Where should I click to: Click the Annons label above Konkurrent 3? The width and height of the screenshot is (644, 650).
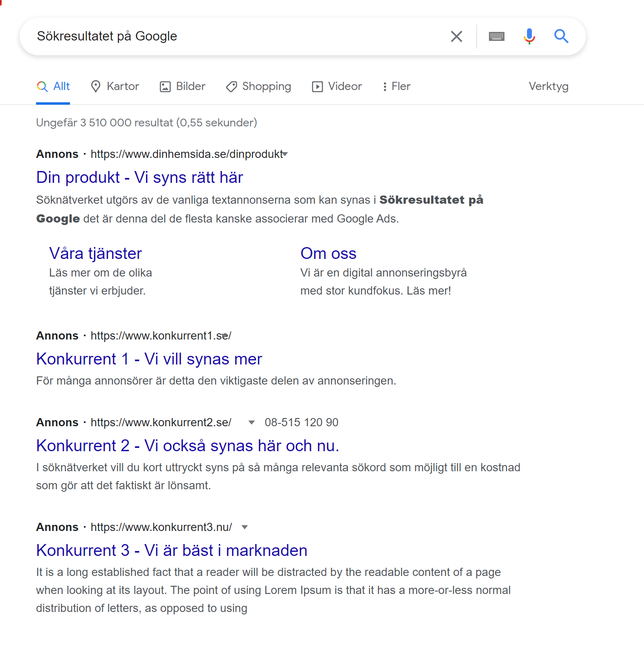pyautogui.click(x=57, y=527)
